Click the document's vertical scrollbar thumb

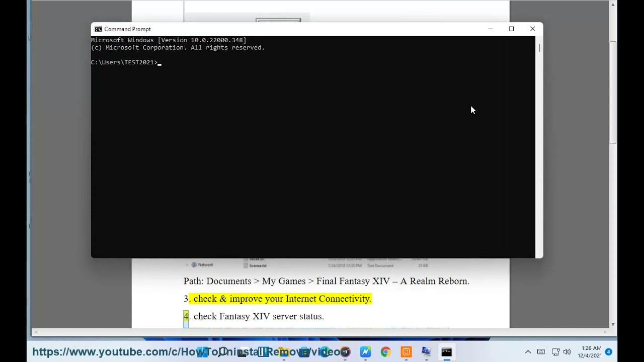(x=613, y=93)
